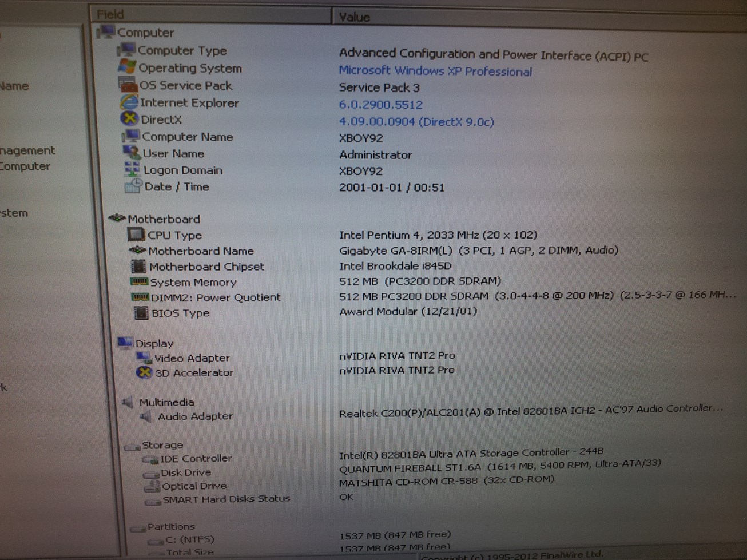
Task: Select the Advanced Configuration and Power Interface value
Action: pyautogui.click(x=494, y=54)
